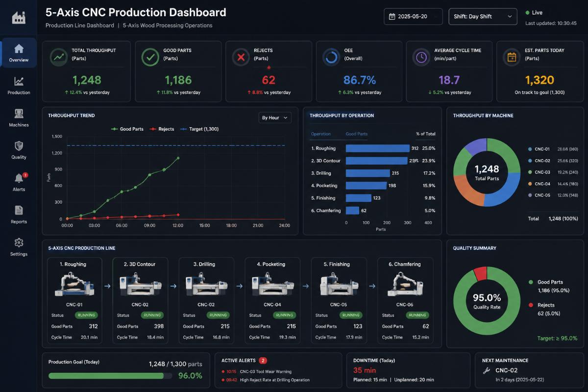
Task: Click the Good Parts checkmark icon
Action: (x=150, y=57)
